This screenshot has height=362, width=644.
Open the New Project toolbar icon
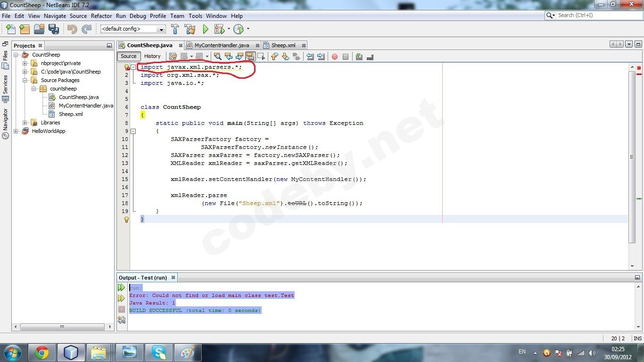pos(25,29)
